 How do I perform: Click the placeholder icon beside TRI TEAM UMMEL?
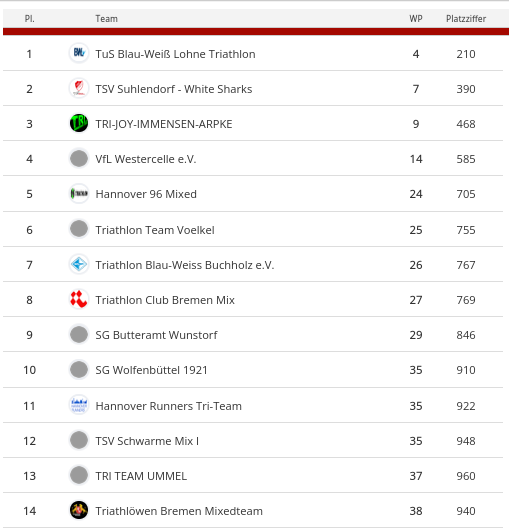pyautogui.click(x=79, y=475)
